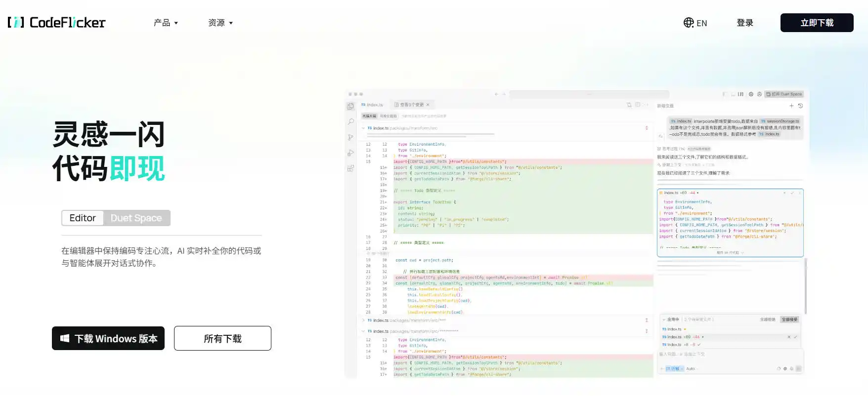Expand index.ts packages/transform/src/*** collapsed section
This screenshot has width=868, height=396.
[363, 320]
